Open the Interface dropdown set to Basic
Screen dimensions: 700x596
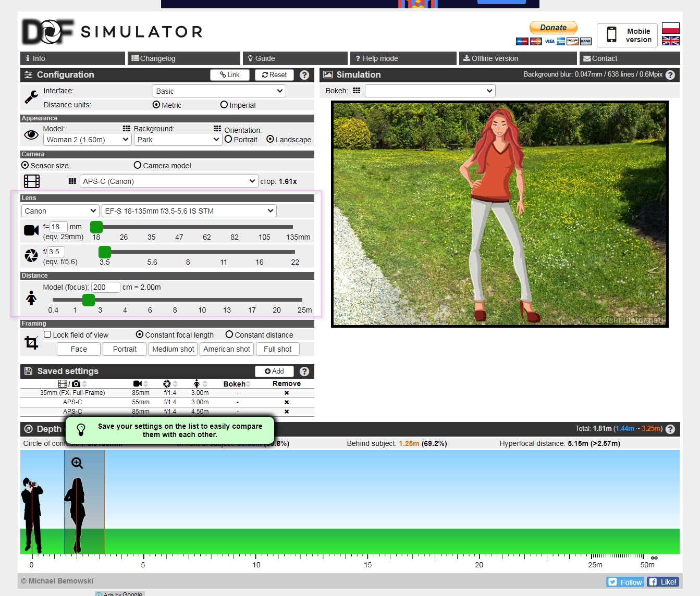point(219,91)
